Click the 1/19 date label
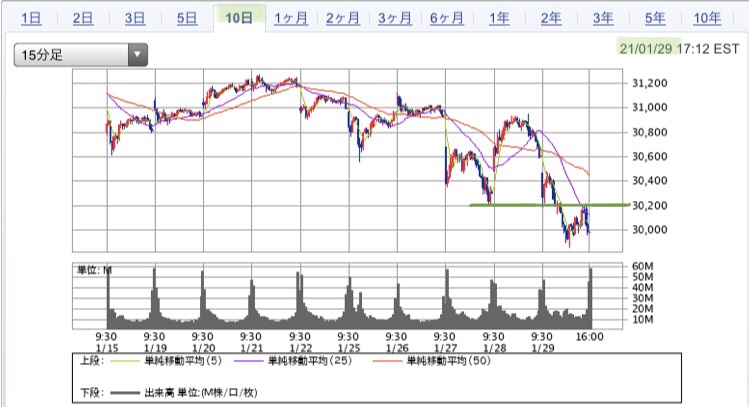Screen dimensions: 749x407 (155, 348)
